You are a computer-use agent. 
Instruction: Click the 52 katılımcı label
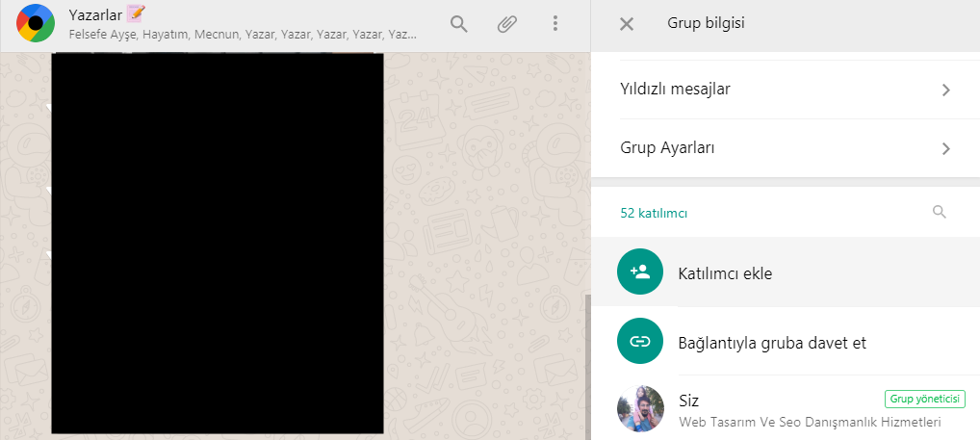(x=654, y=213)
